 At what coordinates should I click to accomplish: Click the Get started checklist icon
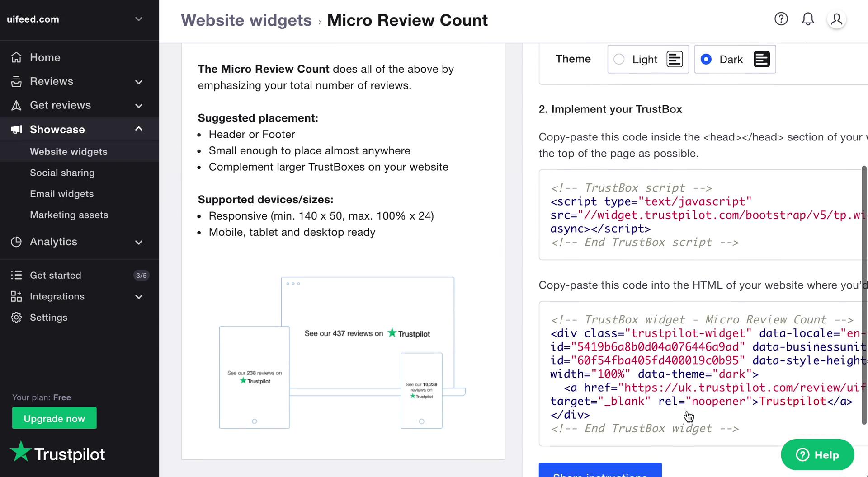(x=16, y=275)
